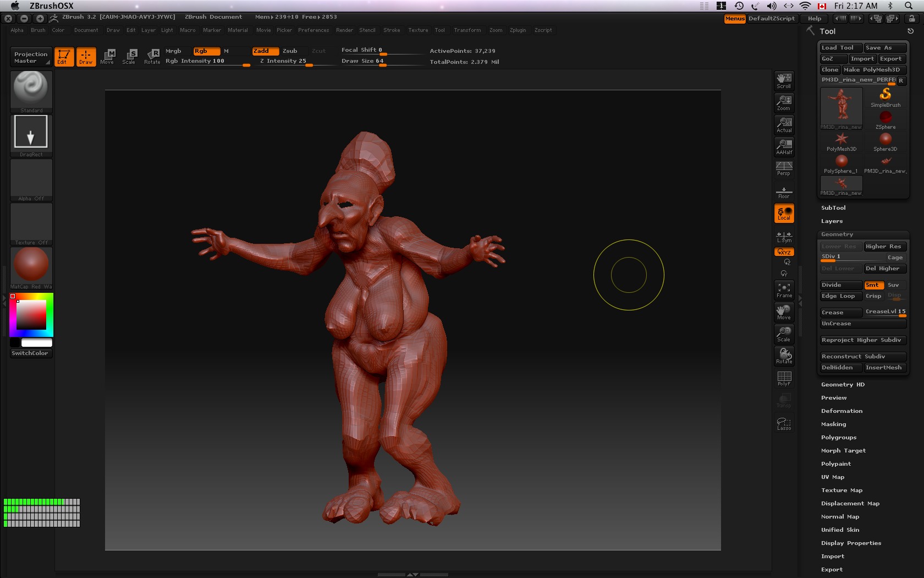
Task: Click the Z Intensity slider
Action: coord(297,61)
